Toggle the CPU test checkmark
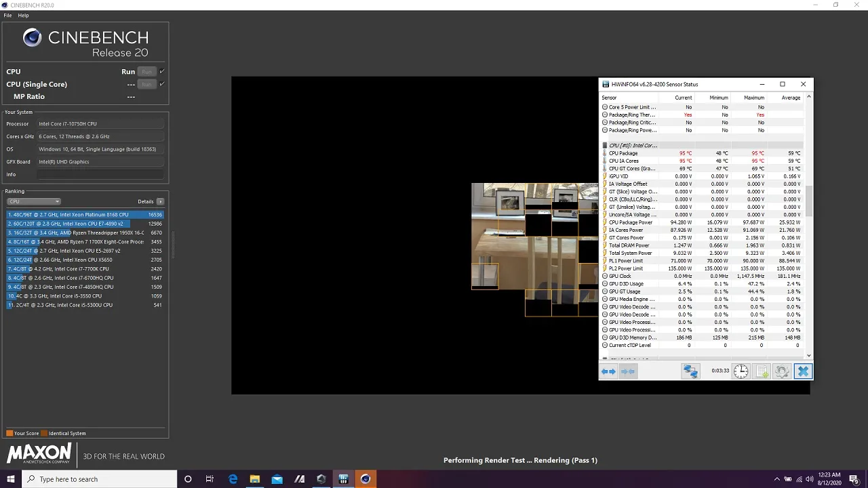The image size is (868, 488). [161, 71]
